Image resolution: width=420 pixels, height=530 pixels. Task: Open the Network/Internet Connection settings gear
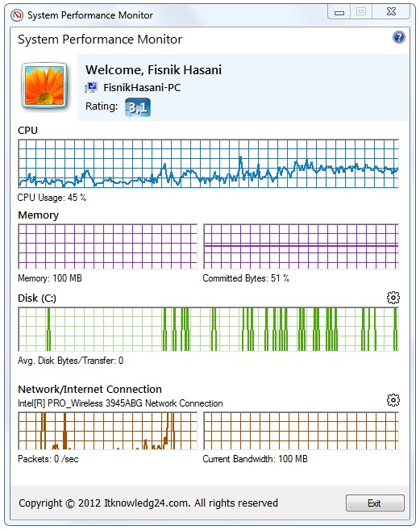click(x=393, y=400)
